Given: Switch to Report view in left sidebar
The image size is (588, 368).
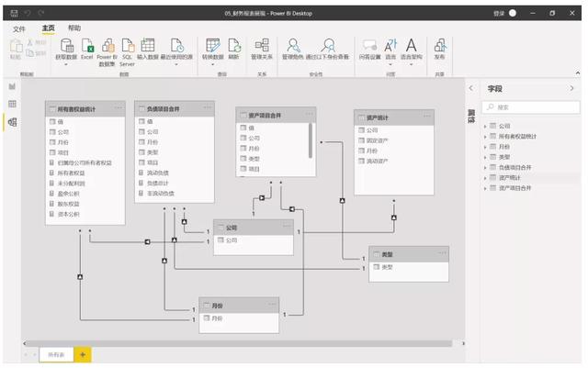Looking at the screenshot, I should tap(12, 86).
